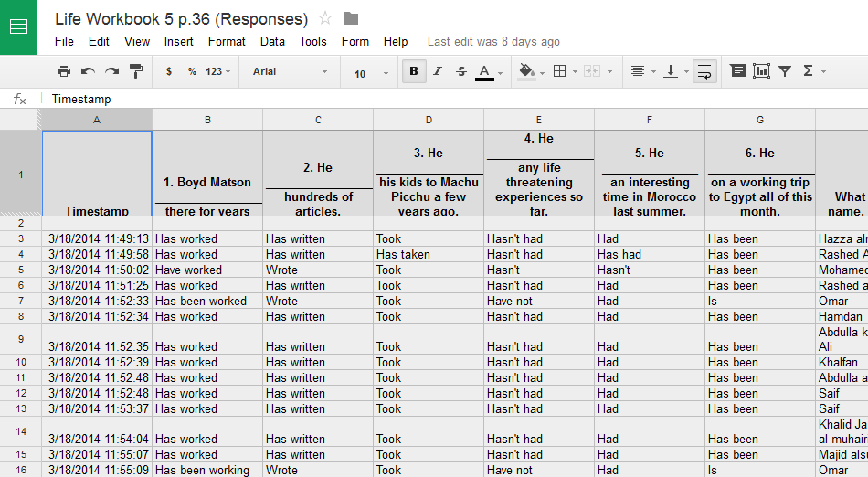The height and width of the screenshot is (477, 868).
Task: Open the Format menu
Action: [227, 41]
